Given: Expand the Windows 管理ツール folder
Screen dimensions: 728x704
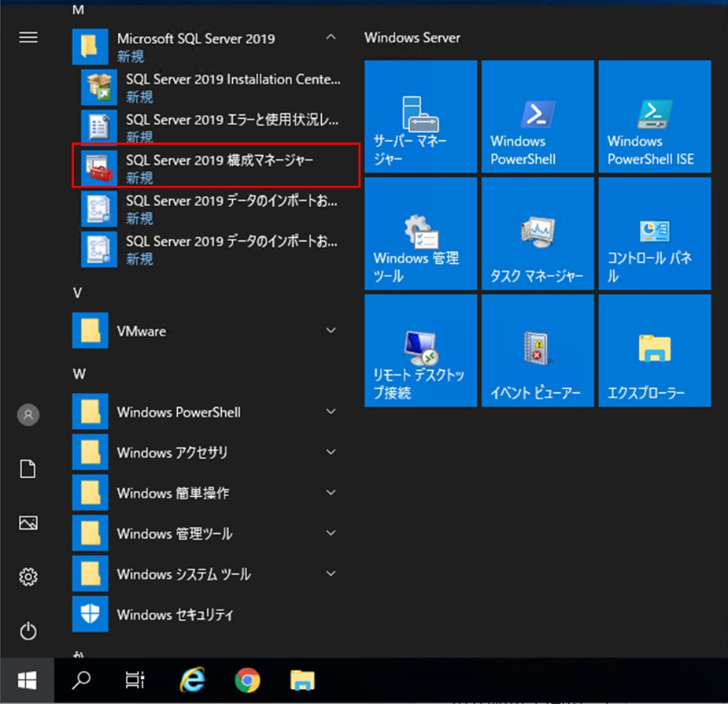Looking at the screenshot, I should coord(331,534).
